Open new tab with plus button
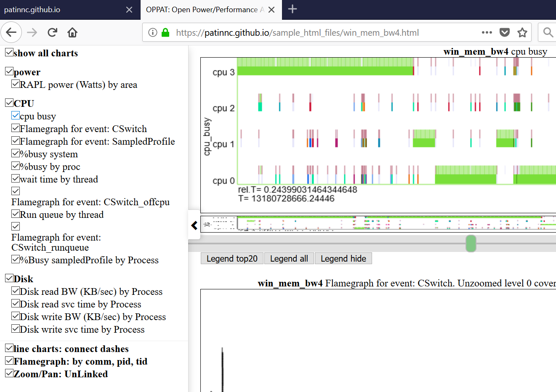The height and width of the screenshot is (392, 556). tap(293, 9)
